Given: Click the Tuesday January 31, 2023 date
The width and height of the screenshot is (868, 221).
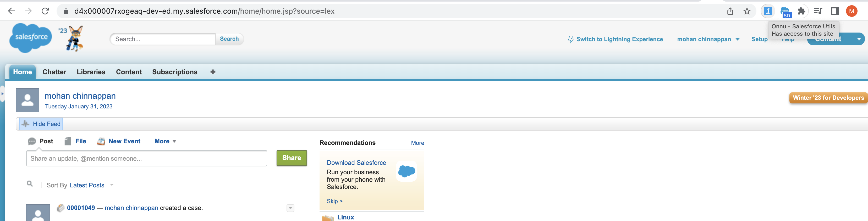Looking at the screenshot, I should tap(79, 107).
